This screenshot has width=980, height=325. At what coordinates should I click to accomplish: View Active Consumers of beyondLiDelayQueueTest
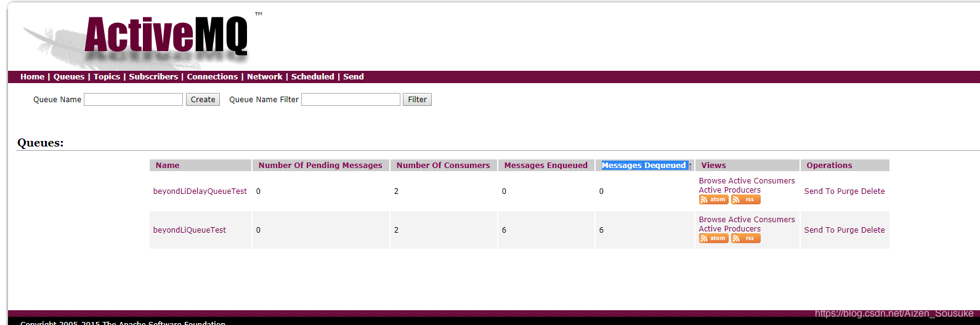tap(761, 181)
